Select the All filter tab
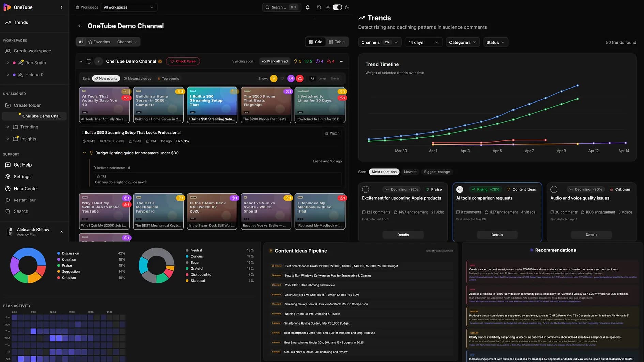The height and width of the screenshot is (362, 644). [81, 42]
